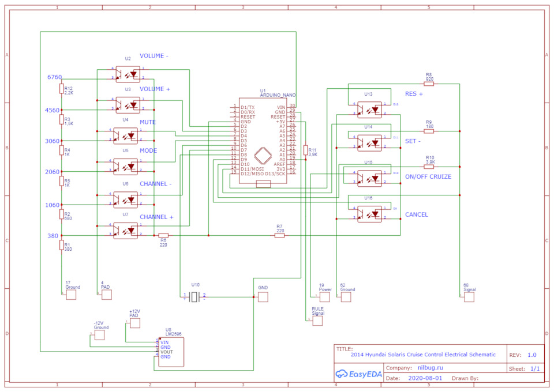Screen dimensions: 554x392
Task: Click the '3060' value label
Action: [x=53, y=141]
